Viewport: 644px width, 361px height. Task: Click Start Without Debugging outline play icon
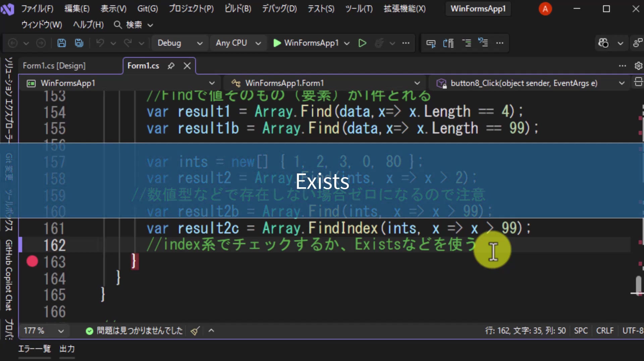pyautogui.click(x=362, y=43)
